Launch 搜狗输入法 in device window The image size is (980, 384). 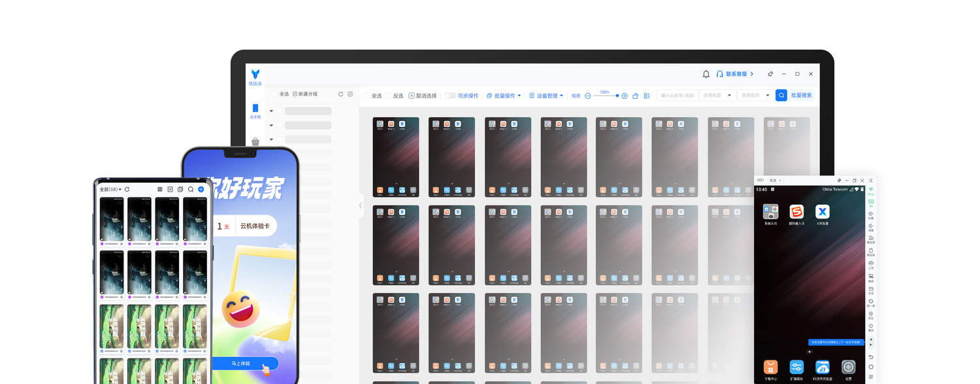click(x=796, y=214)
